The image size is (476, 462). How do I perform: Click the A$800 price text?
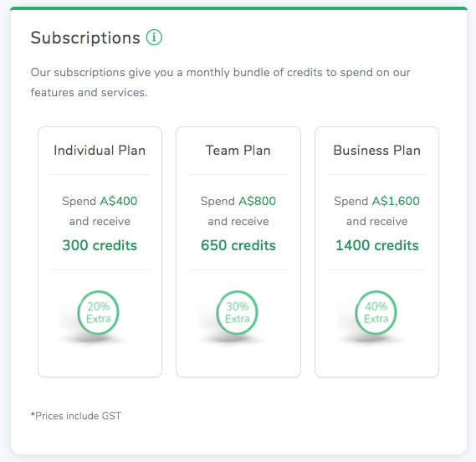257,201
